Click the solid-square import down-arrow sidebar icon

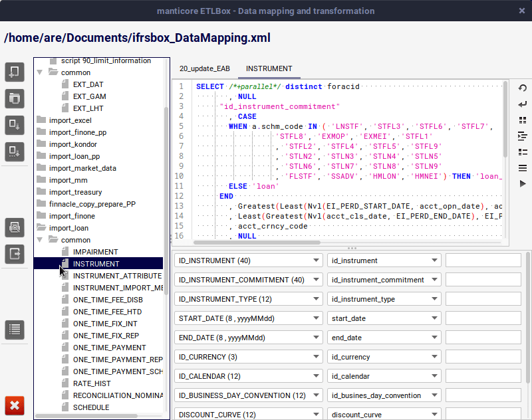[x=15, y=125]
